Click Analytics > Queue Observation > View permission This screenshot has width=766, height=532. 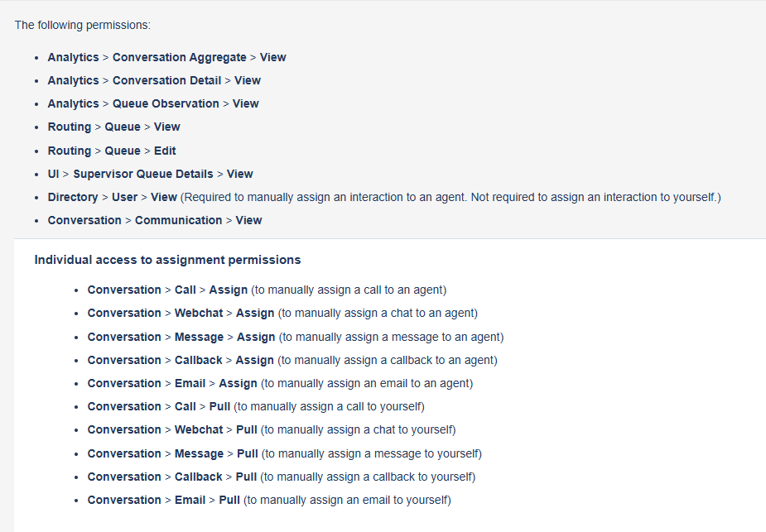[x=153, y=103]
